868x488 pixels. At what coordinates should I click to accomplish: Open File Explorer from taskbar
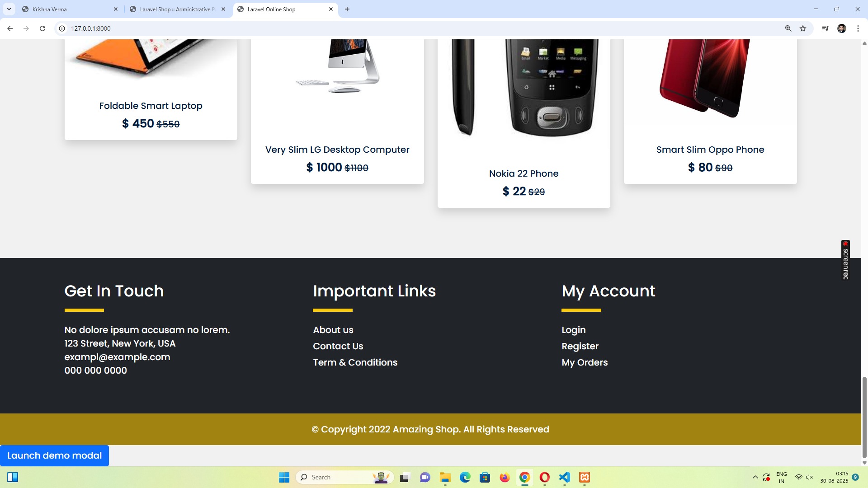(445, 477)
